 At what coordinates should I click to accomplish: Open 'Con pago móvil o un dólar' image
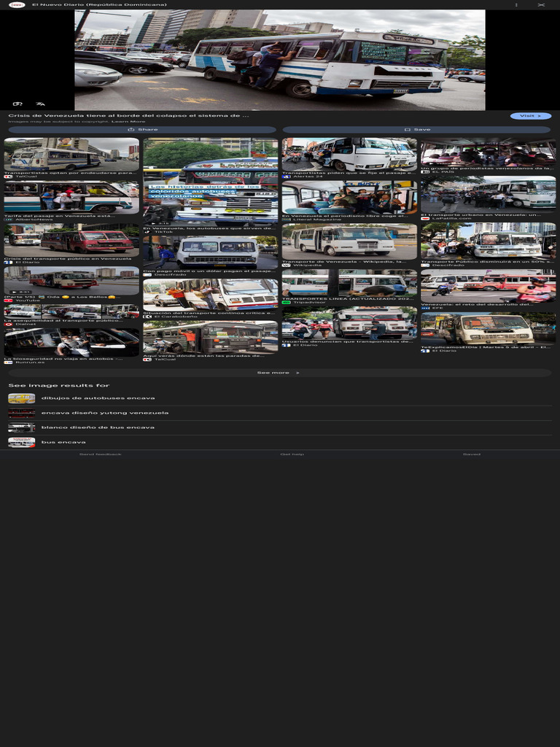tap(211, 252)
